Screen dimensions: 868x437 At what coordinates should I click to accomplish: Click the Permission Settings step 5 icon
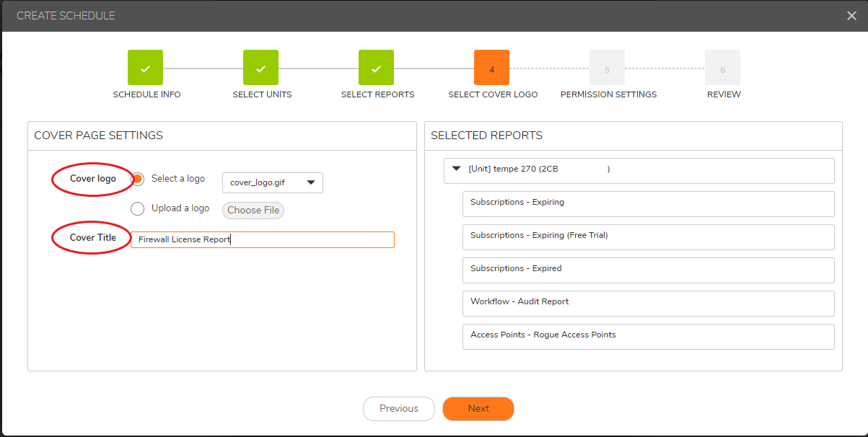pyautogui.click(x=607, y=68)
